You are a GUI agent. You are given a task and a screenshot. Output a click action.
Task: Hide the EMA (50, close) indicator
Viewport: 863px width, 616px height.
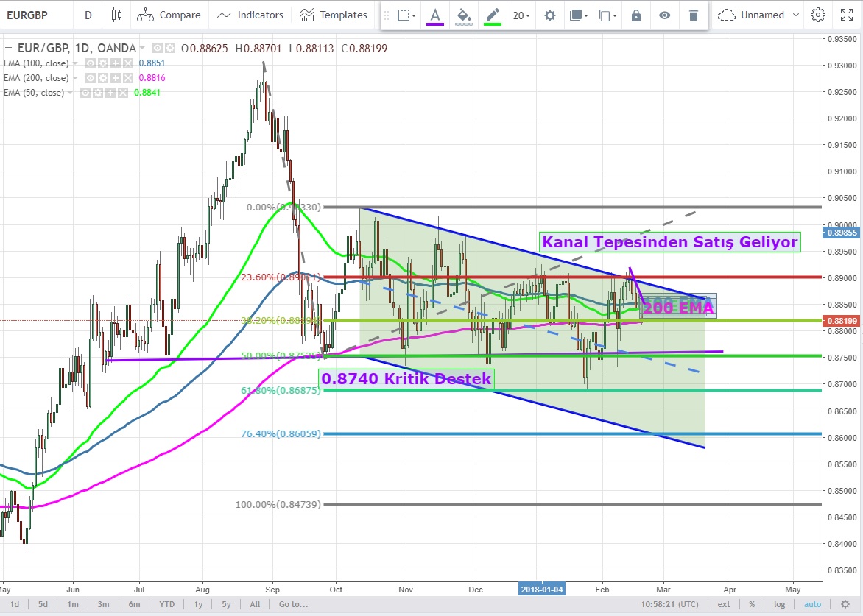coord(85,93)
